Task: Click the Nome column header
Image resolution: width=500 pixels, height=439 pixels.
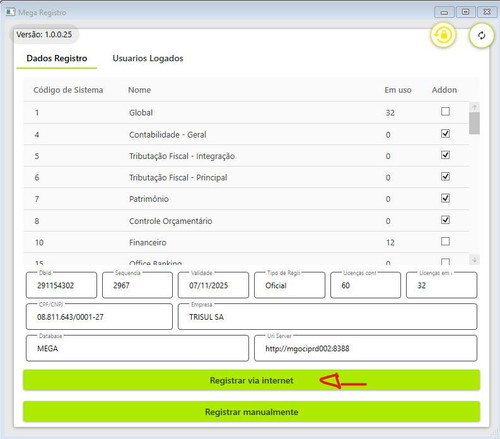Action: [139, 90]
